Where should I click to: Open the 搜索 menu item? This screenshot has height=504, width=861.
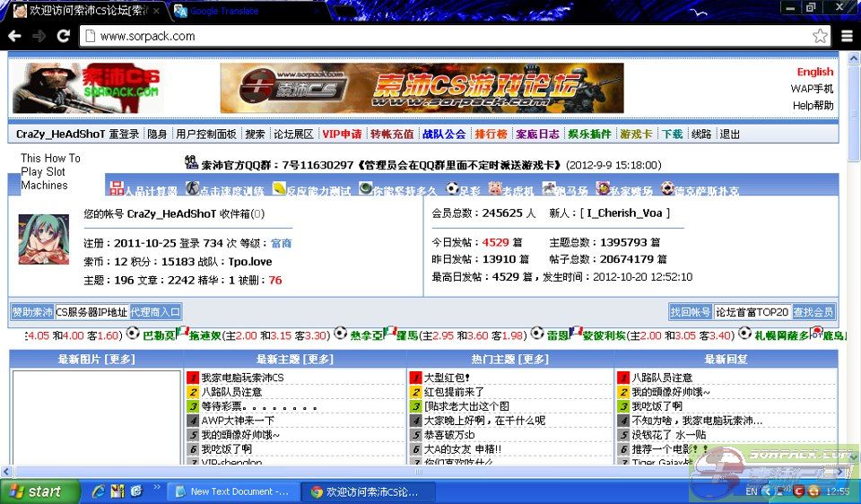coord(255,134)
